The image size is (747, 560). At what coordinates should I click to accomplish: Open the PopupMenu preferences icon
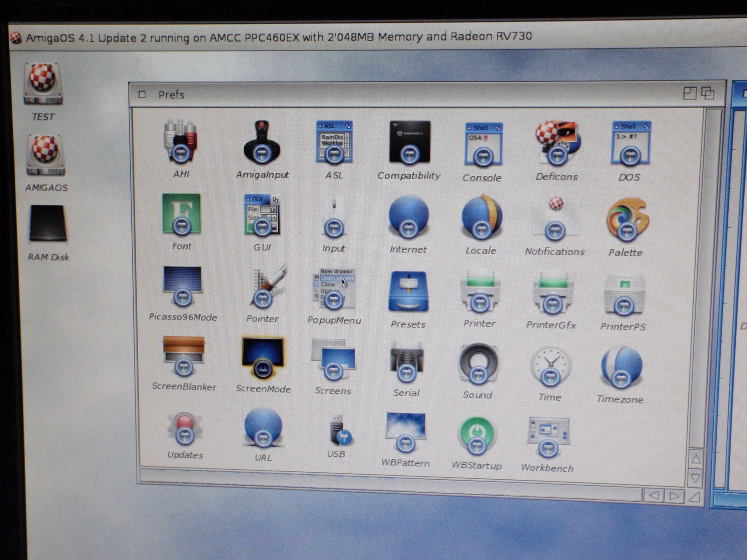coord(334,288)
